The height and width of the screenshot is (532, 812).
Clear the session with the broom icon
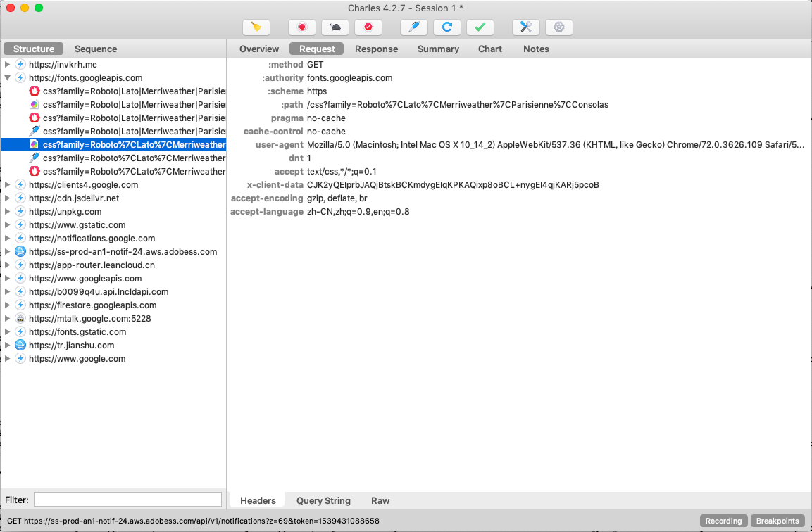pyautogui.click(x=256, y=27)
